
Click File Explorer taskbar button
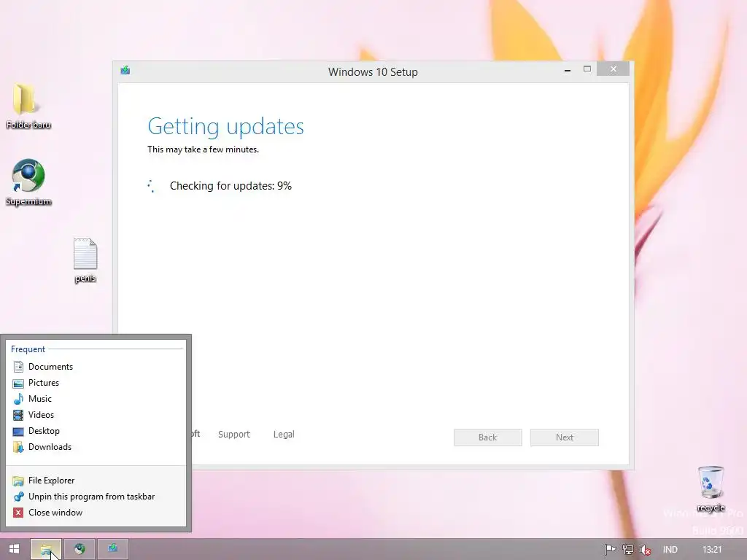(x=46, y=549)
